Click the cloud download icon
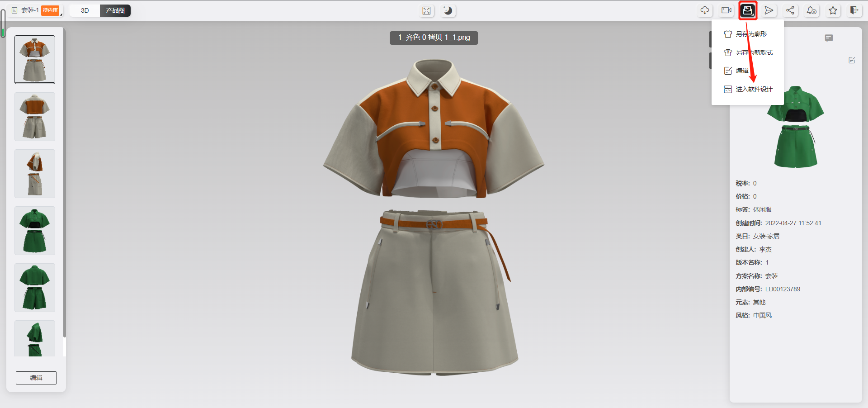868x408 pixels. tap(705, 10)
